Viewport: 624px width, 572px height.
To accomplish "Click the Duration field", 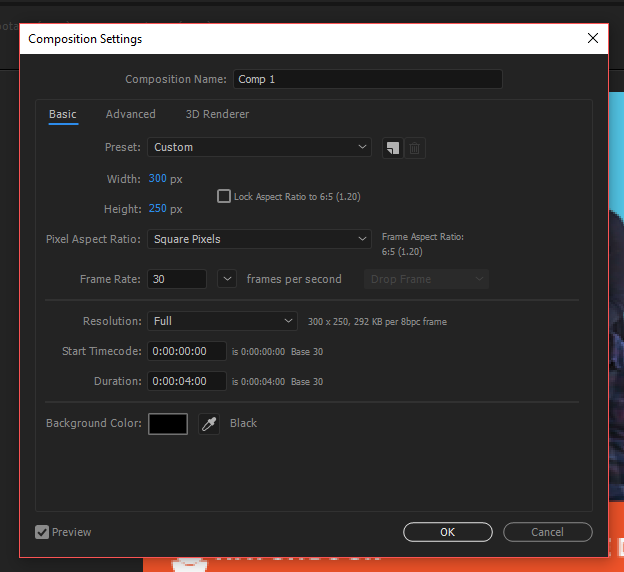I will pyautogui.click(x=187, y=381).
